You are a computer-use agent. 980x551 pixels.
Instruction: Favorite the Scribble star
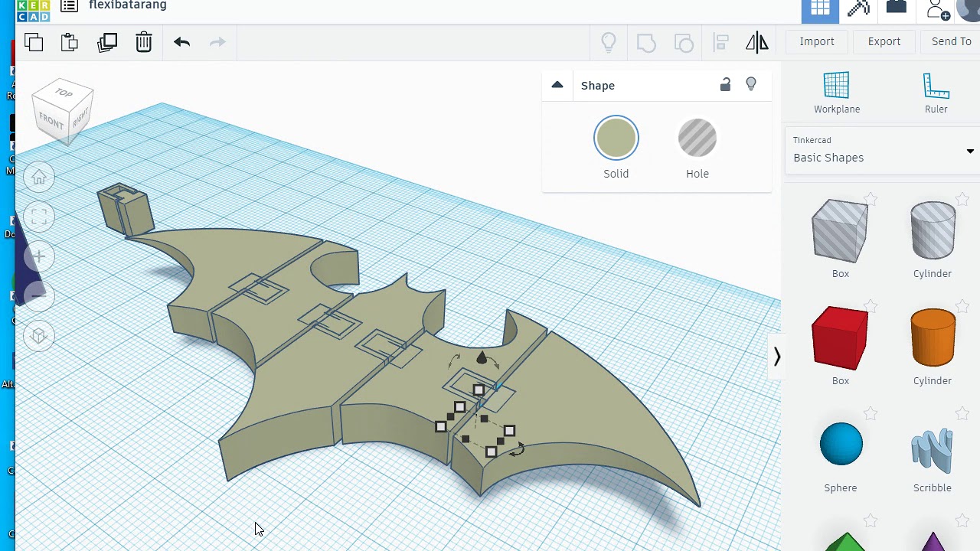[x=962, y=414]
